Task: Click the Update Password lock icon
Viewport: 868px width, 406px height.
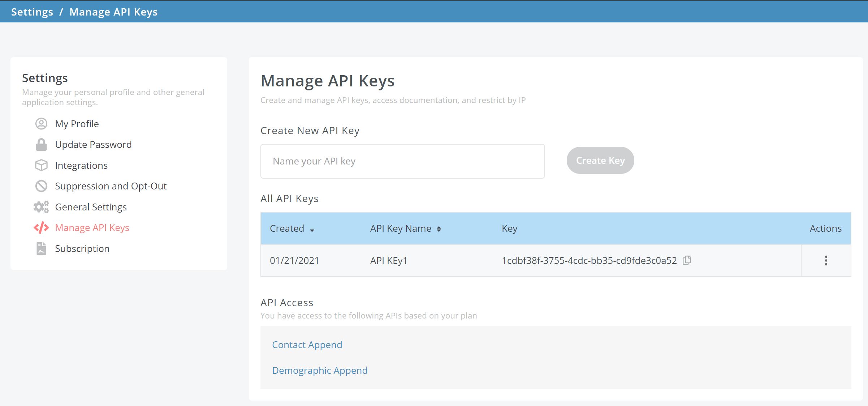Action: coord(41,145)
